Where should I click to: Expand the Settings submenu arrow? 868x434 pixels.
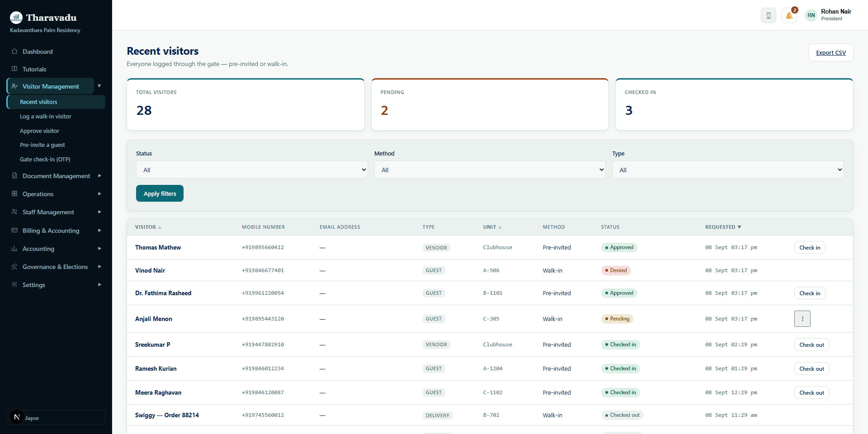click(99, 285)
